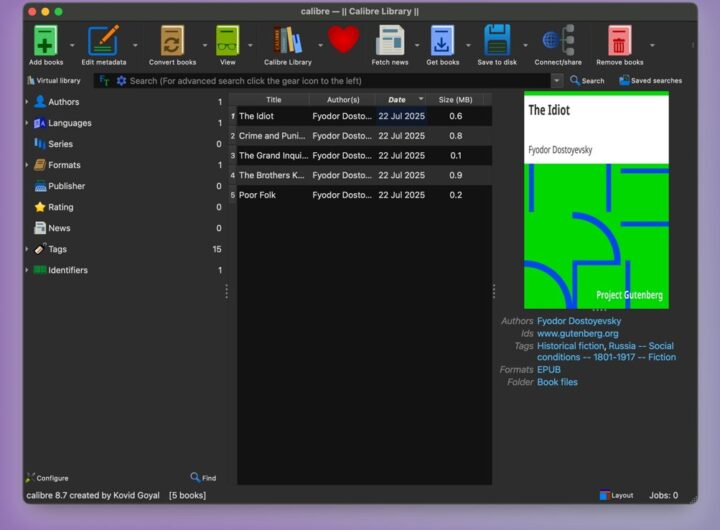720x530 pixels.
Task: Click the Save to disk icon
Action: [x=497, y=40]
